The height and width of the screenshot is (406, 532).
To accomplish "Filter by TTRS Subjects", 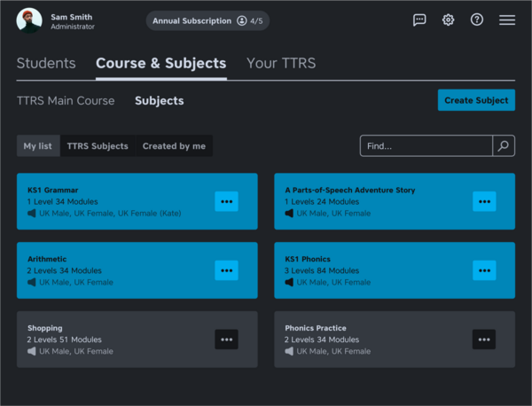I will click(x=98, y=146).
